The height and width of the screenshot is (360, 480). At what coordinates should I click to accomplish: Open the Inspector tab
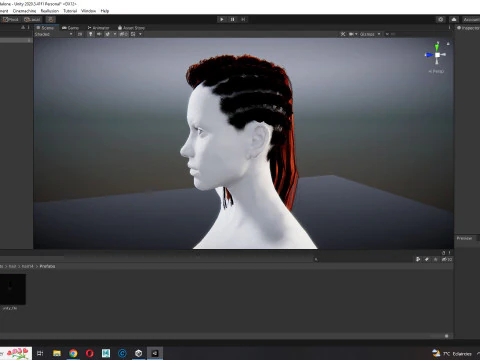point(468,28)
